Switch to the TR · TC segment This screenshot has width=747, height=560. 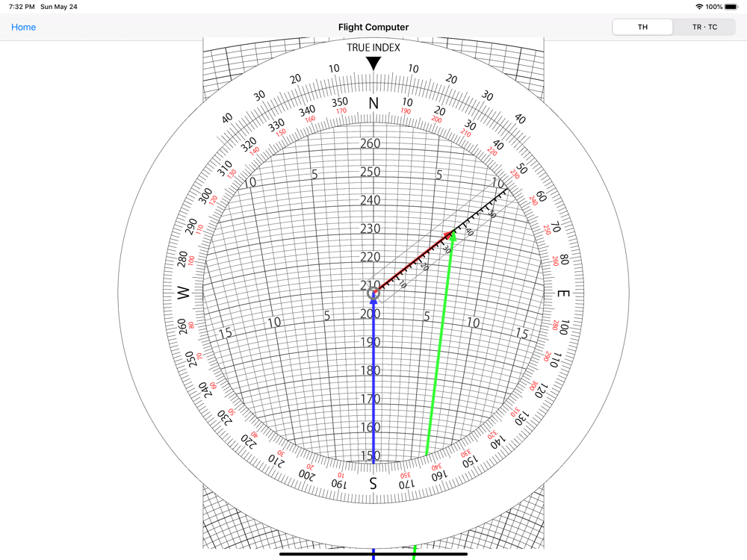click(704, 27)
